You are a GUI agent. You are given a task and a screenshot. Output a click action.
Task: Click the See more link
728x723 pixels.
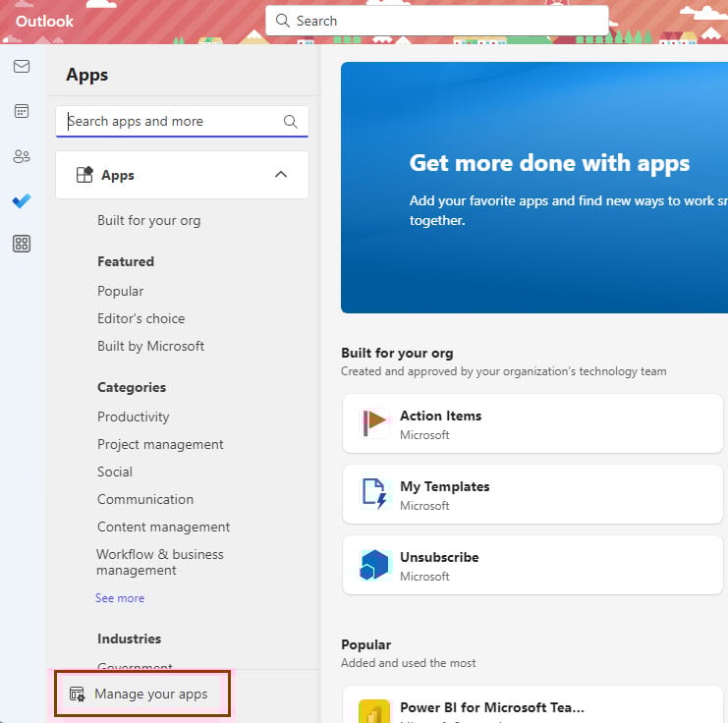click(120, 598)
